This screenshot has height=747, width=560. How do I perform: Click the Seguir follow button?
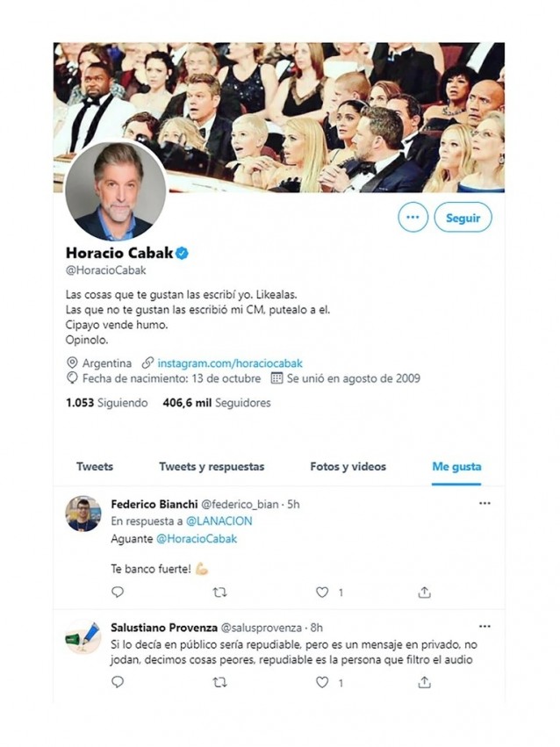point(463,218)
